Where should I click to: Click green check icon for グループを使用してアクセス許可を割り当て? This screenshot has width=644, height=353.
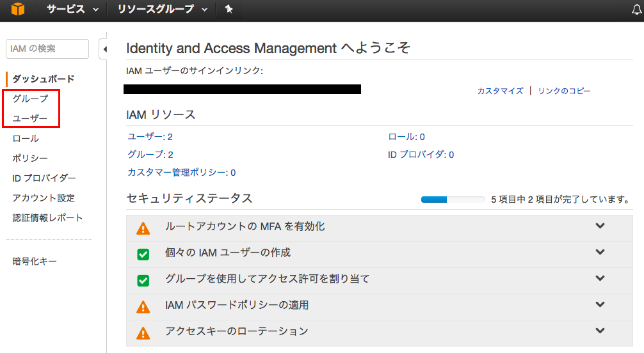coord(143,281)
